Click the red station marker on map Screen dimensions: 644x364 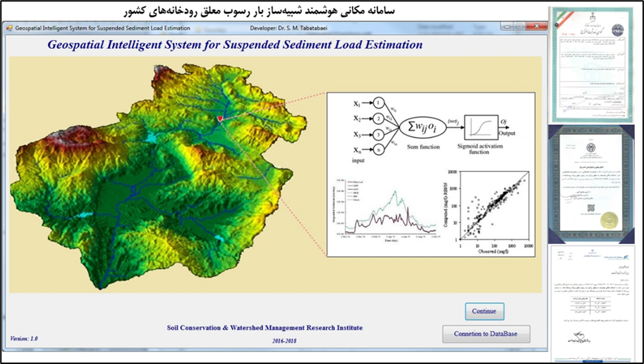pos(220,118)
